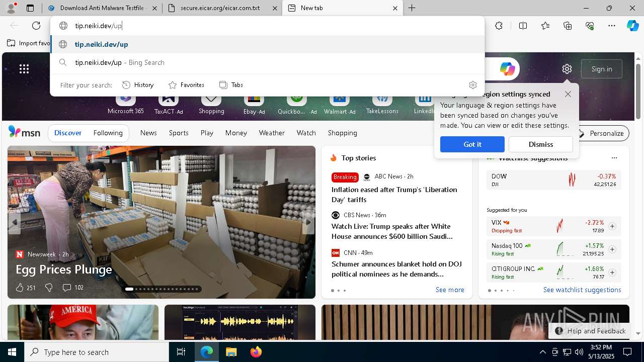Click Dismiss in region settings popup
This screenshot has height=362, width=644.
click(x=540, y=144)
